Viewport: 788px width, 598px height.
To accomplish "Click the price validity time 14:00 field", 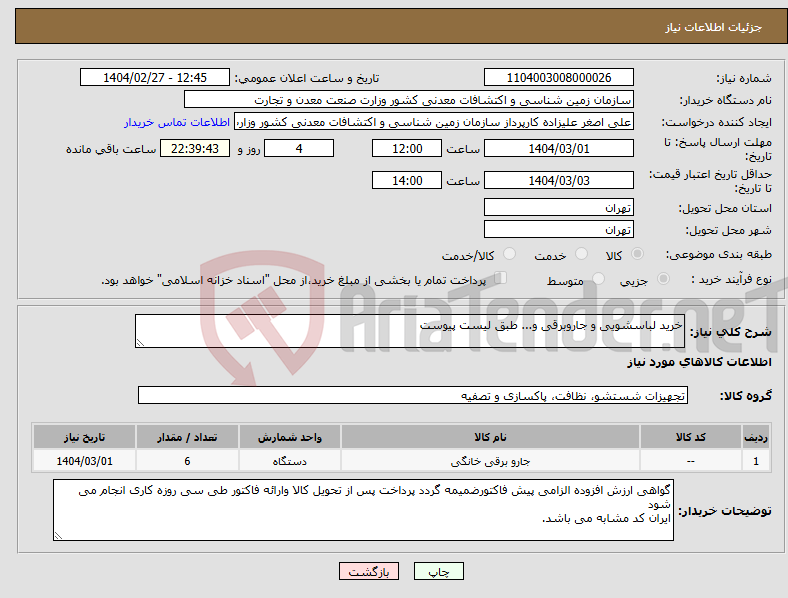I will coord(407,180).
